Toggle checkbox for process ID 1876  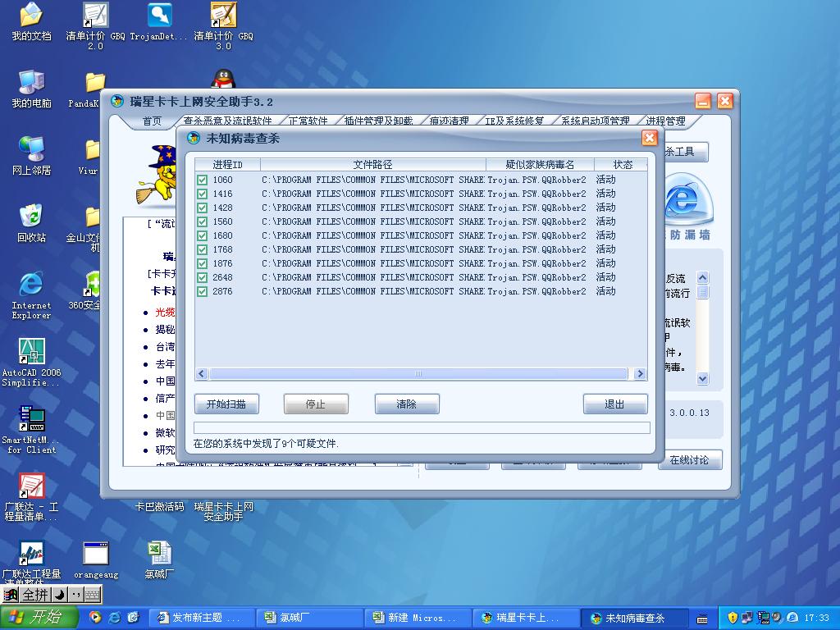202,263
